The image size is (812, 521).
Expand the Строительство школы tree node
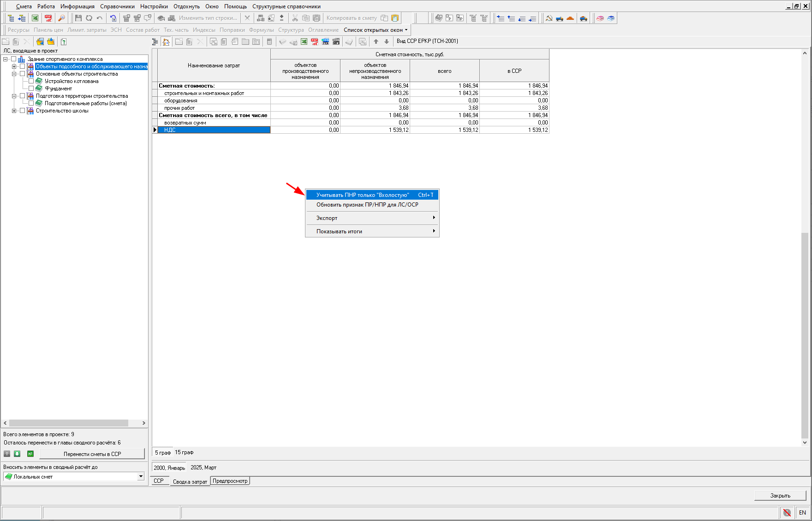(x=14, y=111)
